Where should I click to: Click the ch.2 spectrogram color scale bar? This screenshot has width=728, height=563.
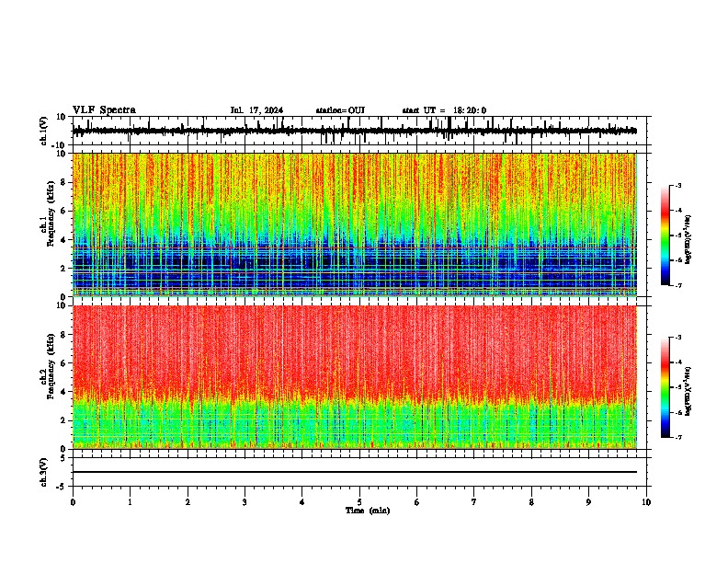[x=665, y=387]
